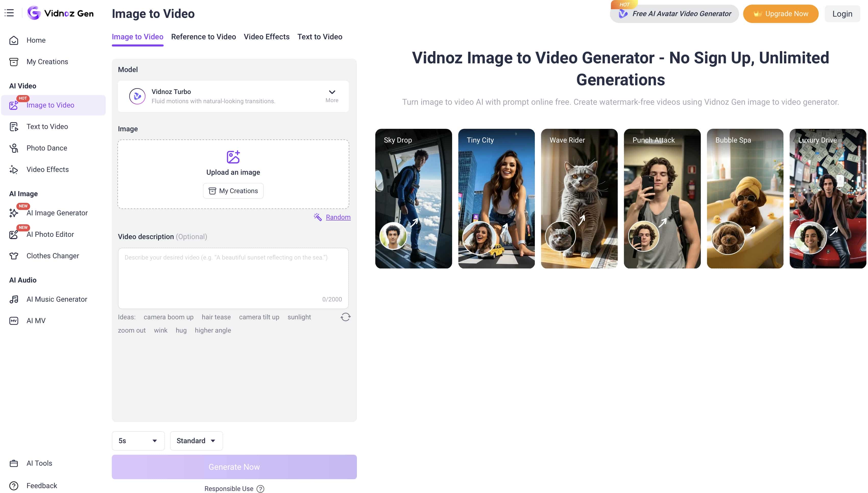Viewport: 868px width, 493px height.
Task: Select Image to Video in sidebar
Action: click(x=53, y=105)
